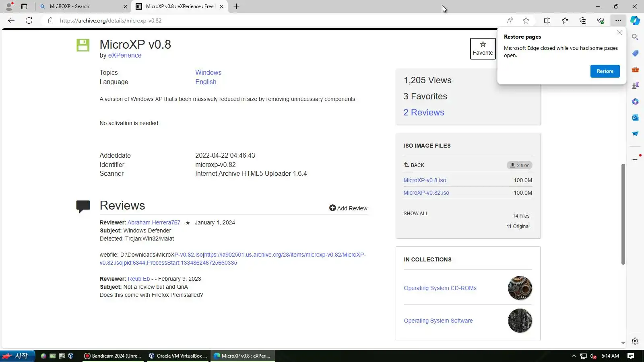This screenshot has height=362, width=644.
Task: Click the scrollbar down arrow
Action: (x=623, y=343)
